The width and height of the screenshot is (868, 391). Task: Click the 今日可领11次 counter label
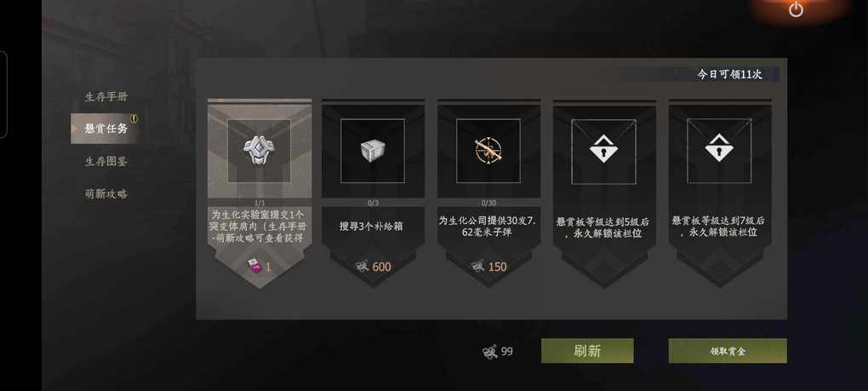(x=729, y=75)
